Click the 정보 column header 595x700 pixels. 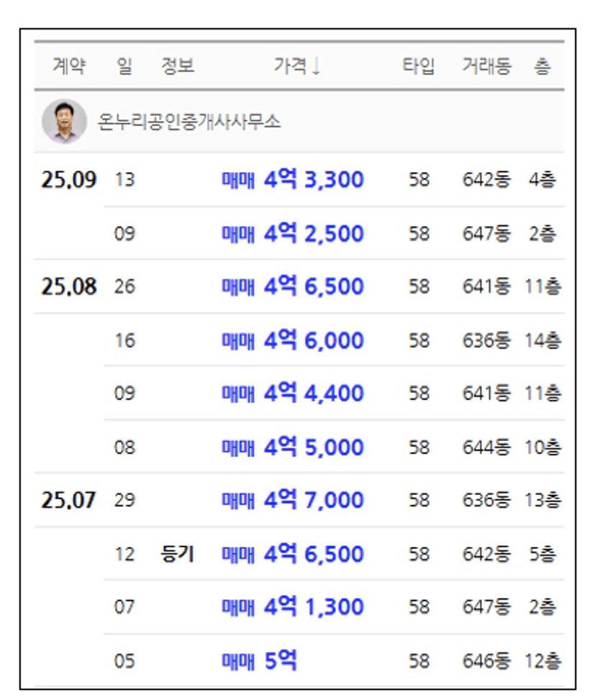point(178,66)
